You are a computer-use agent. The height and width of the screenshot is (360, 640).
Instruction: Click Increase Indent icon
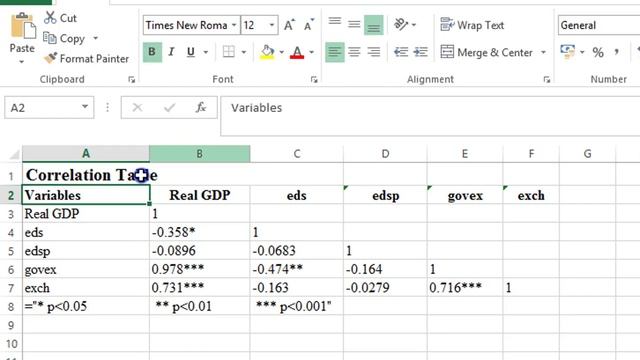(420, 52)
